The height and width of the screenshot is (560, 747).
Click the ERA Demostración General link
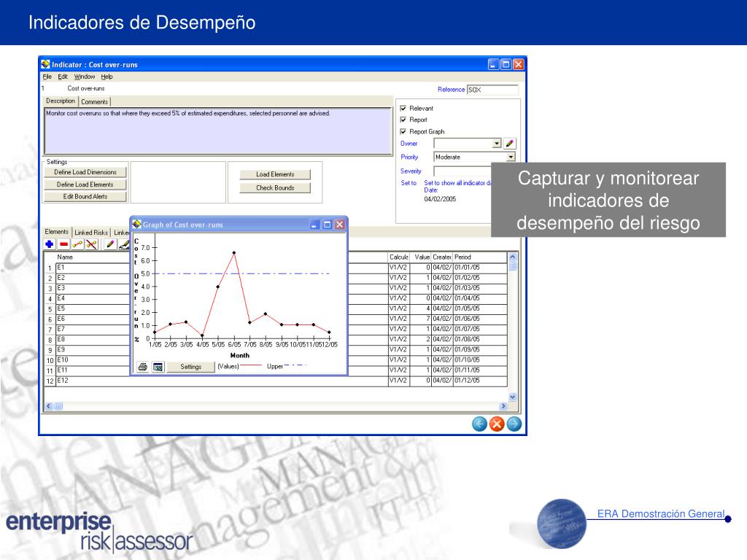(x=661, y=513)
